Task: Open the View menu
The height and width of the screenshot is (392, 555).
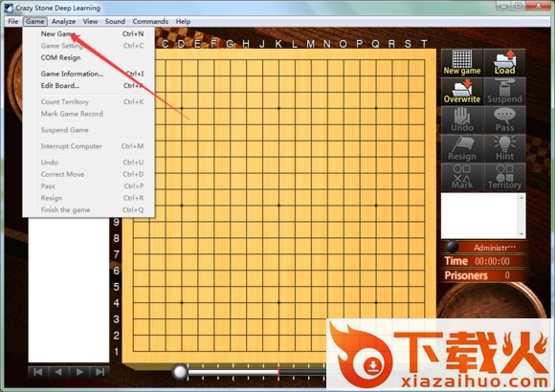Action: [90, 21]
